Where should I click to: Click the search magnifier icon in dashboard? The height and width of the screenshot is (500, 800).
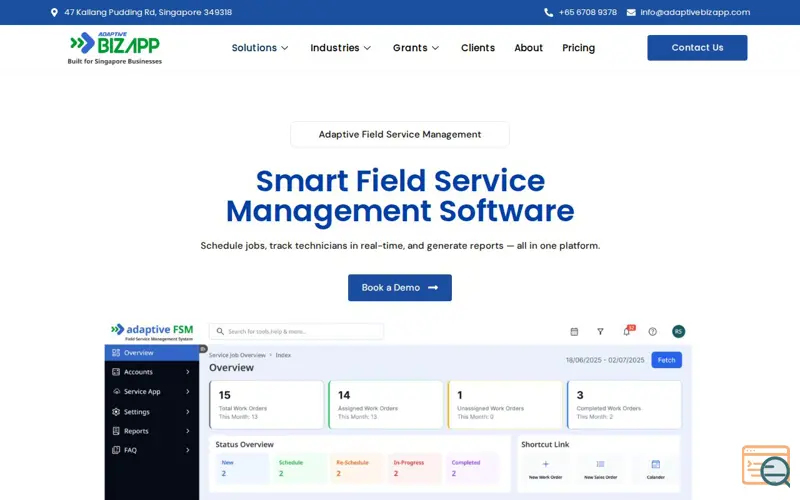pyautogui.click(x=220, y=331)
